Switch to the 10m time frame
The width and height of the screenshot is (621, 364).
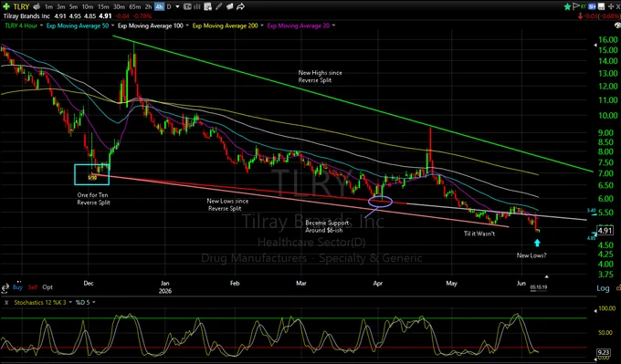pos(88,6)
